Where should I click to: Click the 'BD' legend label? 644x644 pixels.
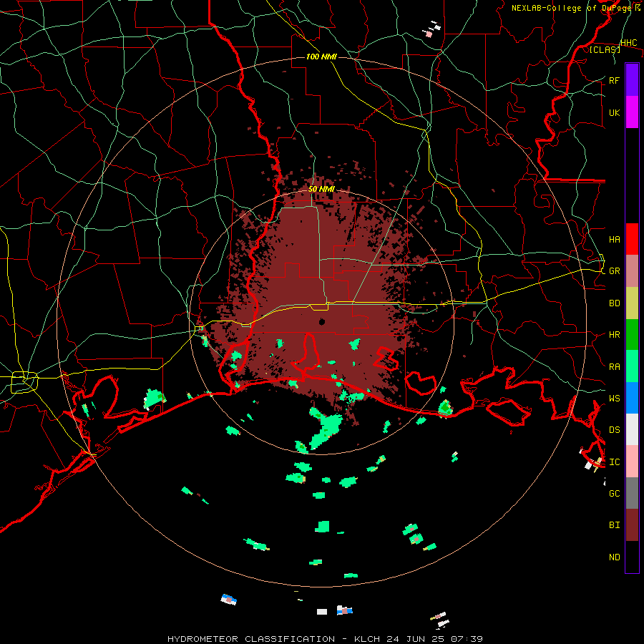click(x=614, y=303)
